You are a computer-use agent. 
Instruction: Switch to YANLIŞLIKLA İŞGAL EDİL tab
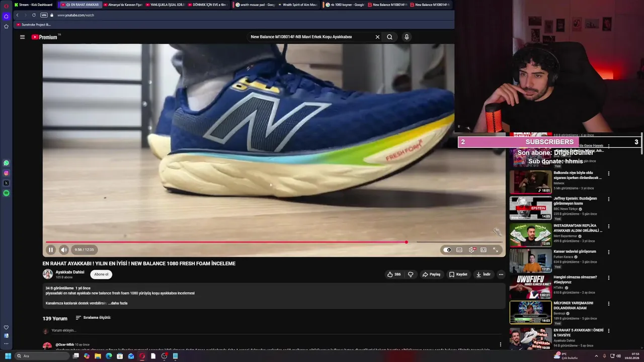coord(166,5)
